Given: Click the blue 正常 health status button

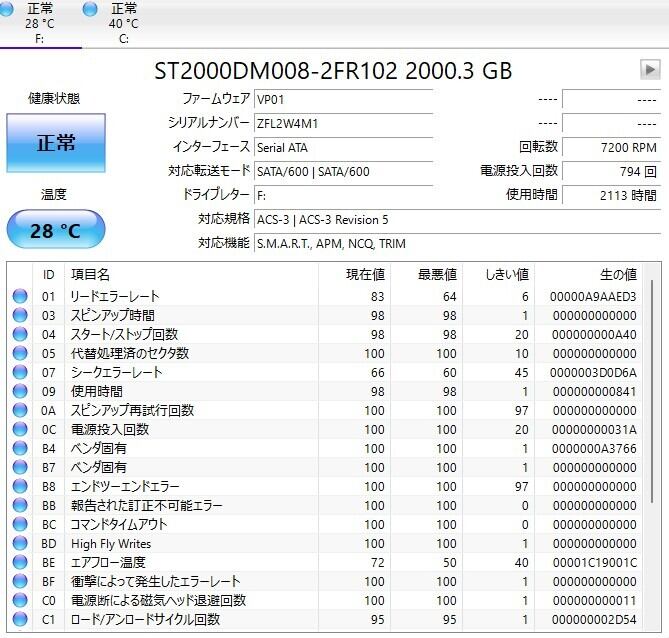Looking at the screenshot, I should point(55,143).
